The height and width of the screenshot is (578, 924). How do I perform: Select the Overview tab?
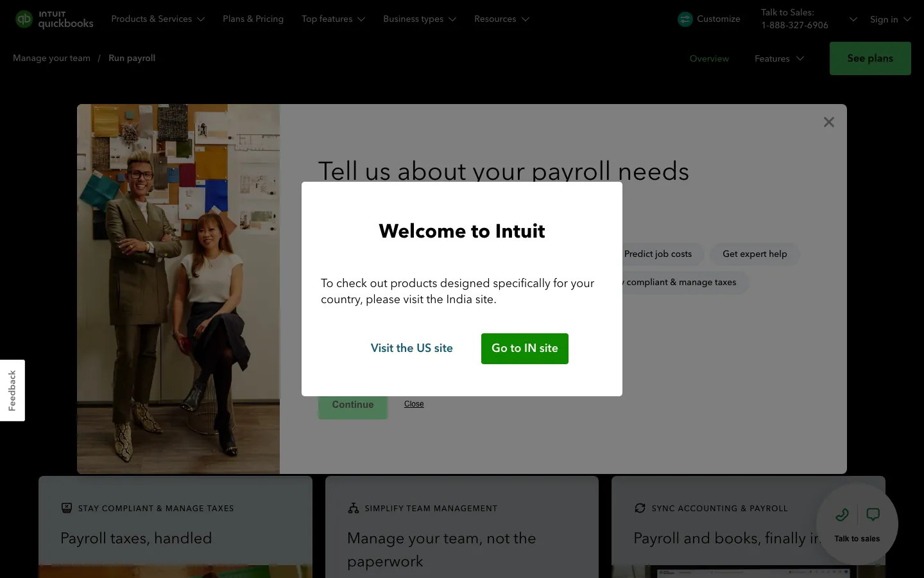point(709,58)
